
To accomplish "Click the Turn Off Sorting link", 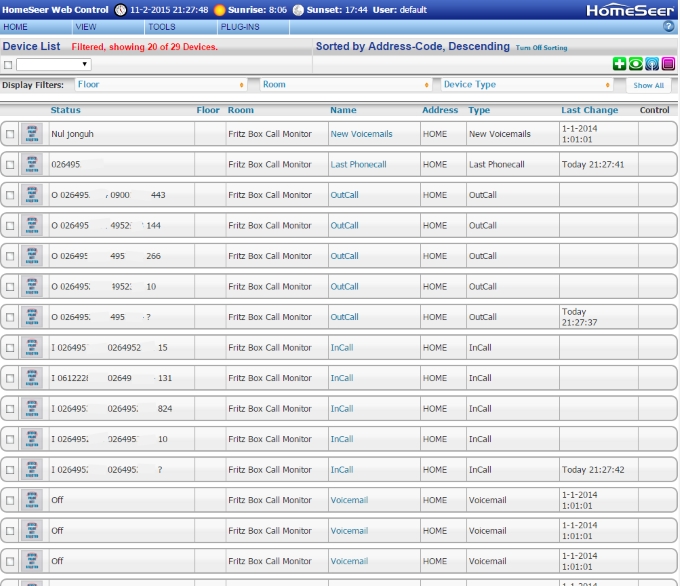I will (x=541, y=48).
